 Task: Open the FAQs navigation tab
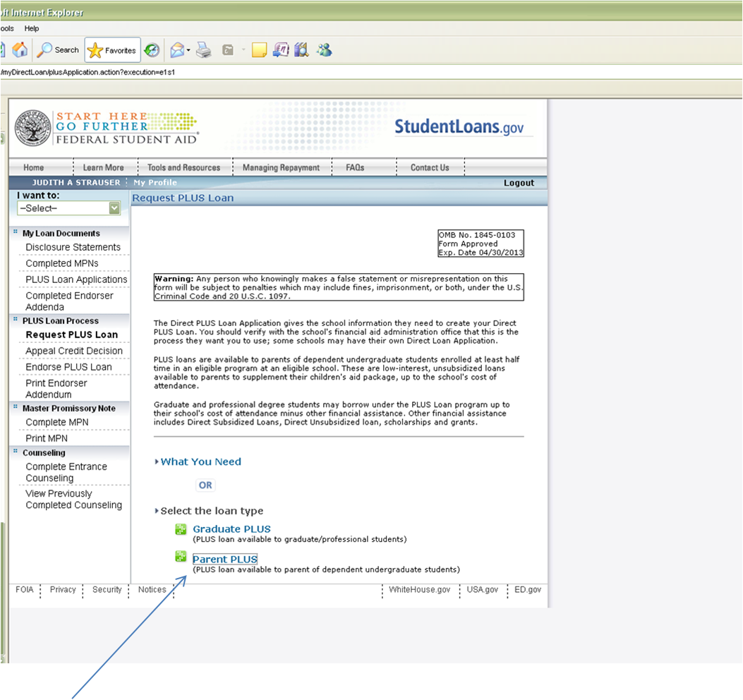click(355, 167)
